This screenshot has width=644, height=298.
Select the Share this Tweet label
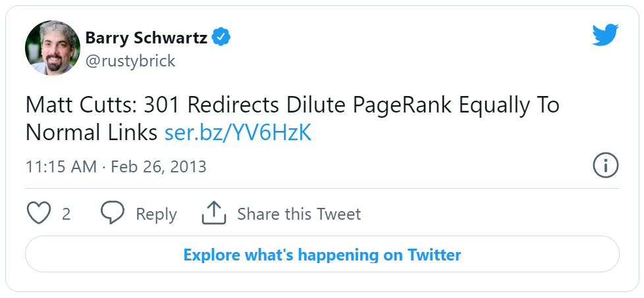pyautogui.click(x=299, y=214)
